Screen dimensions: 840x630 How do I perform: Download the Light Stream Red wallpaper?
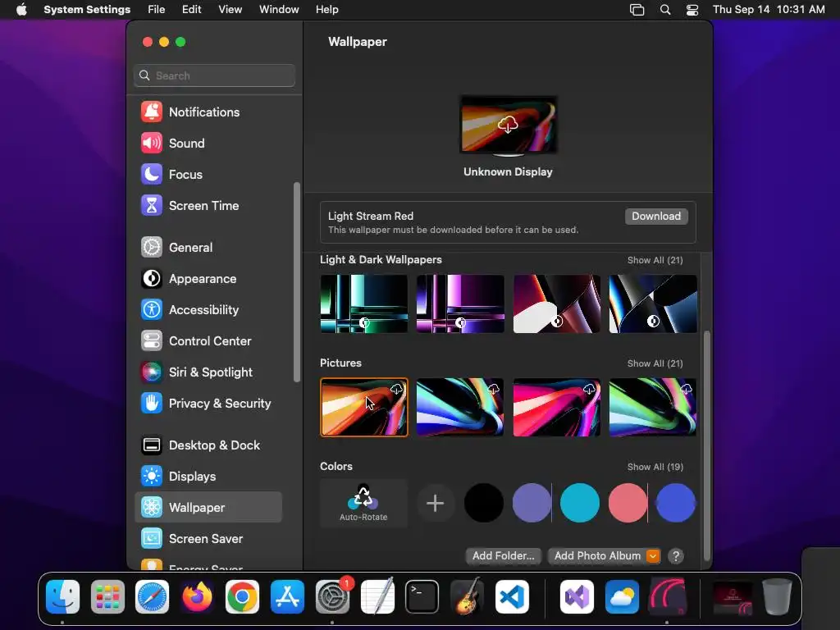pos(656,216)
